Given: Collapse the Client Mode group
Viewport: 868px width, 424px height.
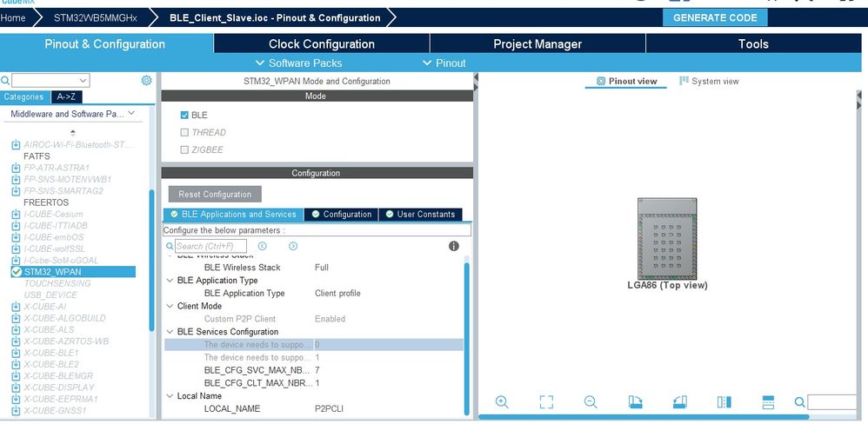Looking at the screenshot, I should (170, 306).
